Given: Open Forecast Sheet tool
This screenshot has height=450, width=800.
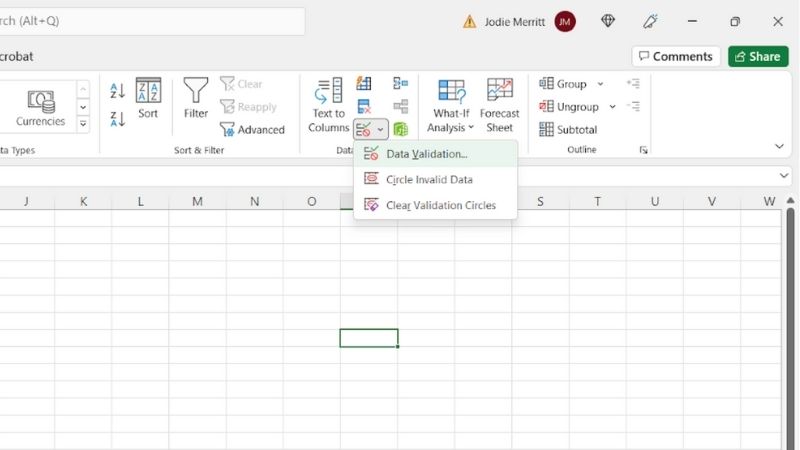Looking at the screenshot, I should [x=499, y=106].
